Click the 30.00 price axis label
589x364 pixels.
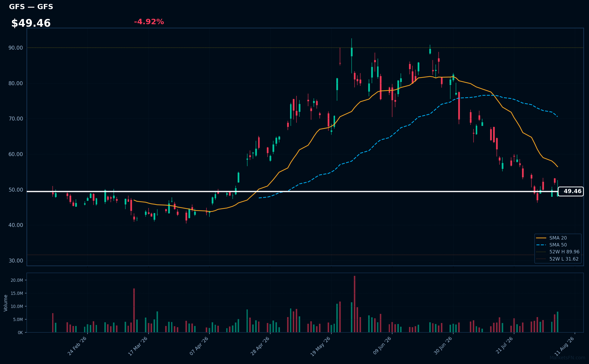click(x=16, y=261)
